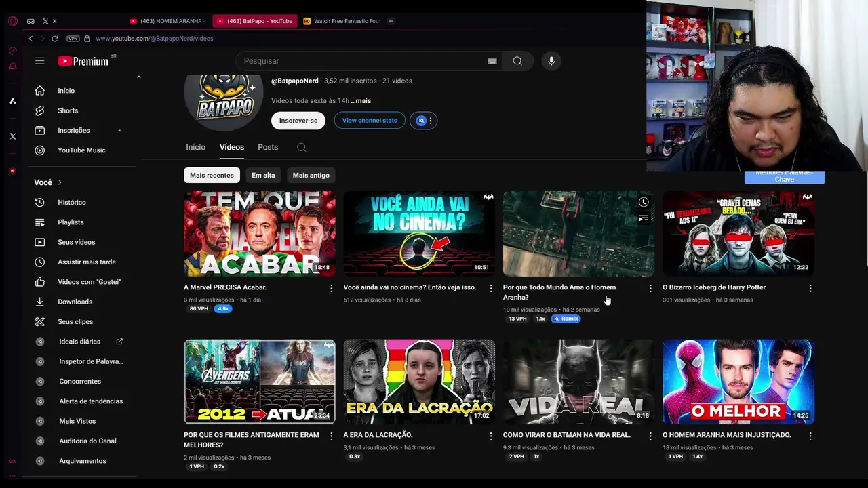Reload the page with the refresh icon
This screenshot has height=488, width=868.
coord(55,39)
